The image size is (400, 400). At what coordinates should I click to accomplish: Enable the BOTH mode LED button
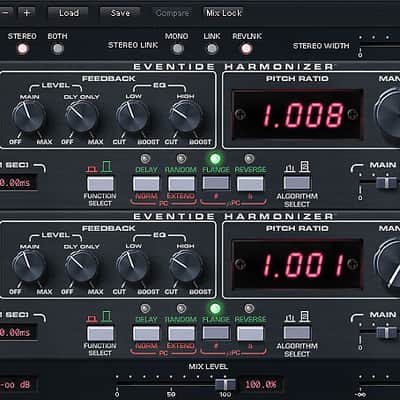tap(58, 49)
